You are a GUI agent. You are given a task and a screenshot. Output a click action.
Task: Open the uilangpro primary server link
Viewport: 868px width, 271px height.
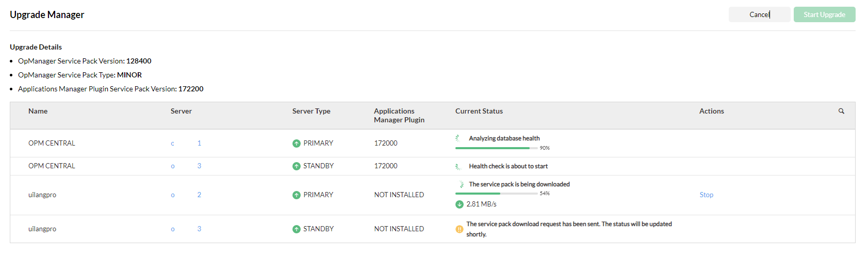point(186,195)
